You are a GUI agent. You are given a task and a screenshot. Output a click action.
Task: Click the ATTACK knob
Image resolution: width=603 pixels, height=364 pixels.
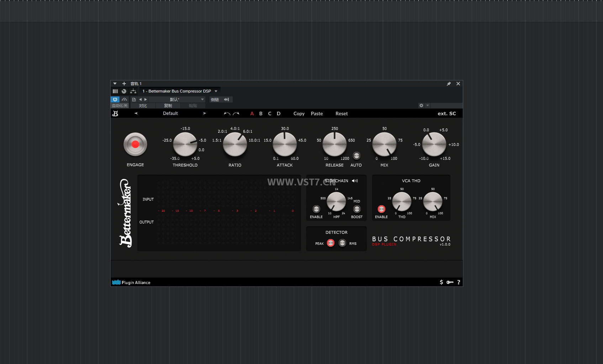tap(285, 144)
